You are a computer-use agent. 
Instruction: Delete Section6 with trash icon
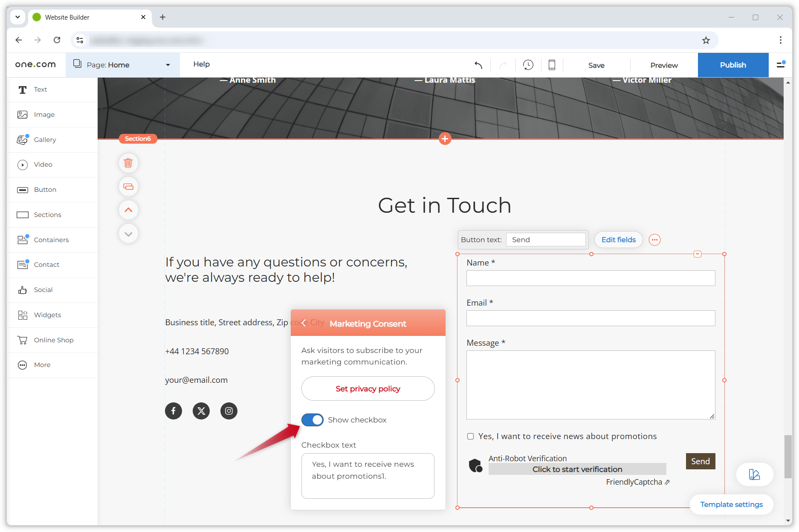pyautogui.click(x=128, y=163)
